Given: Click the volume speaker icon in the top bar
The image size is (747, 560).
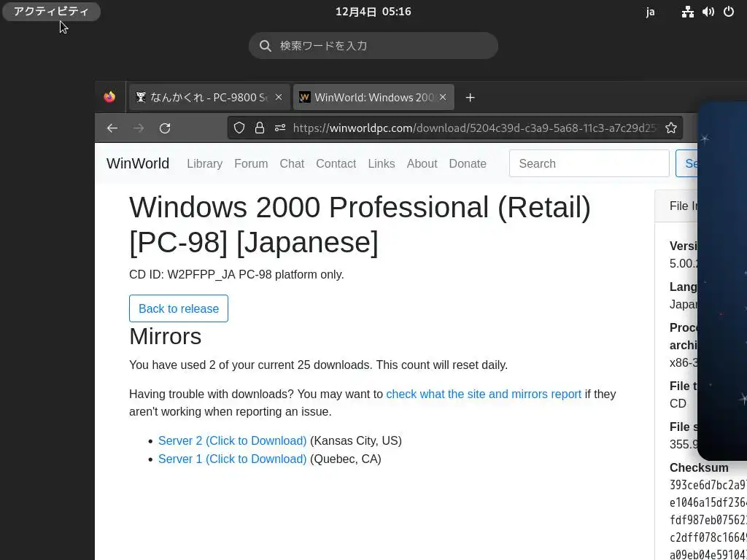Looking at the screenshot, I should pyautogui.click(x=708, y=12).
